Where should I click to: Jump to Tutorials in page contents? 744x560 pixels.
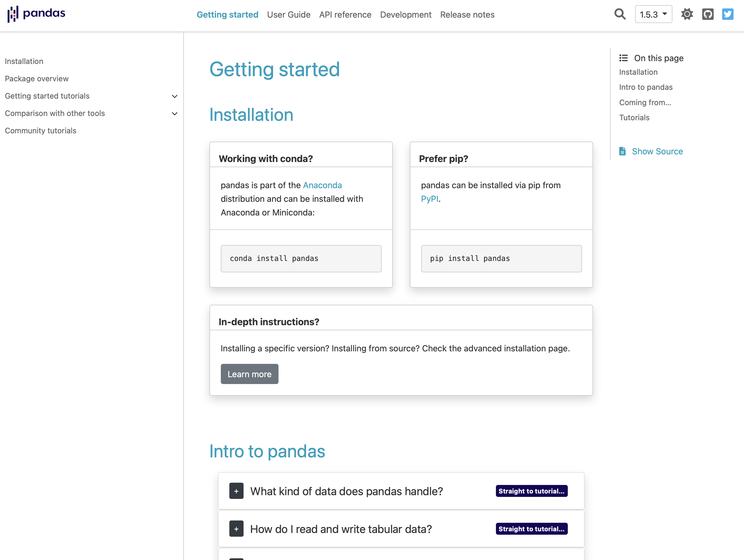point(634,117)
